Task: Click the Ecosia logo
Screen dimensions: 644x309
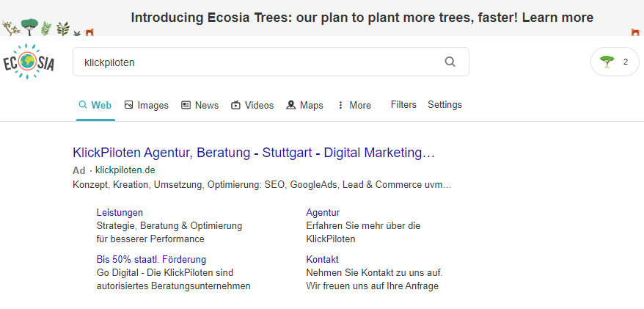Action: pos(29,62)
